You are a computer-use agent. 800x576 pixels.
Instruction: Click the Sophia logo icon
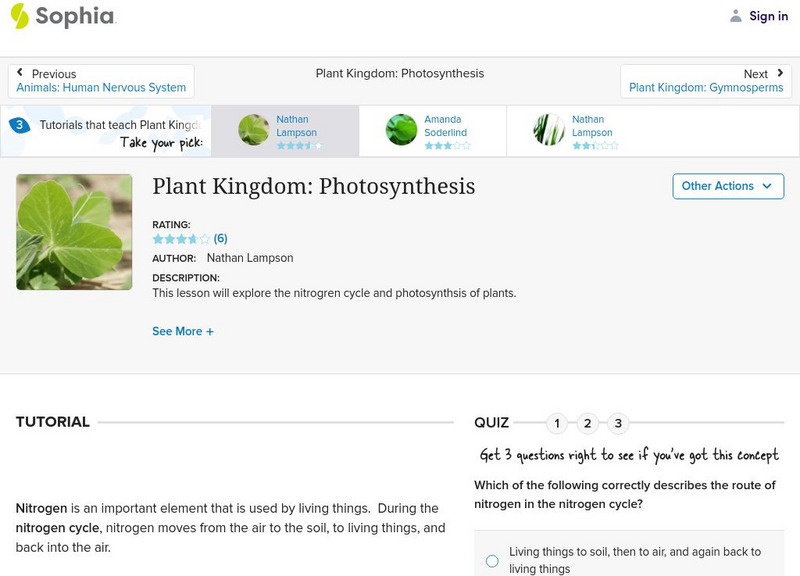pyautogui.click(x=19, y=16)
